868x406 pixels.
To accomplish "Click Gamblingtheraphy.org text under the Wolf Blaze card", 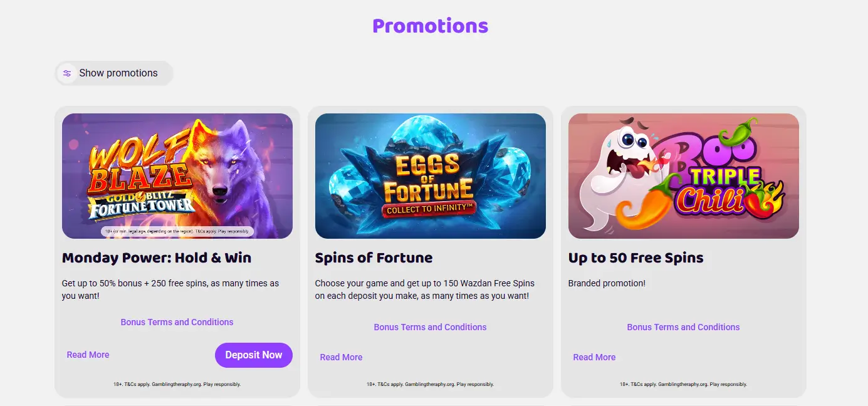I will (177, 384).
